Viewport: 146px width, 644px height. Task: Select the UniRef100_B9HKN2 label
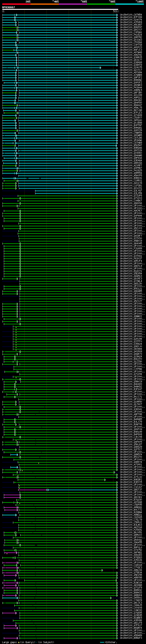pyautogui.click(x=131, y=80)
